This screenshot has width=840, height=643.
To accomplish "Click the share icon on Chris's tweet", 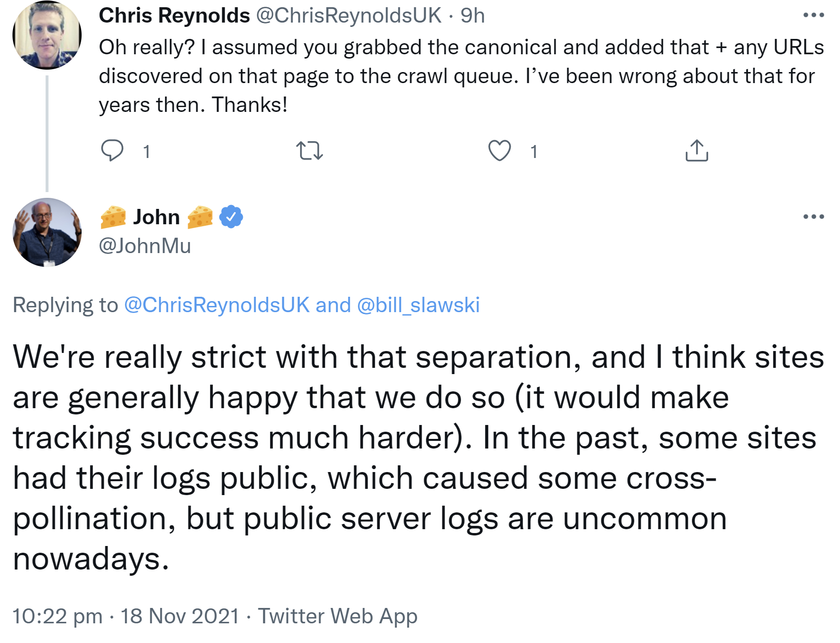I will click(x=696, y=151).
